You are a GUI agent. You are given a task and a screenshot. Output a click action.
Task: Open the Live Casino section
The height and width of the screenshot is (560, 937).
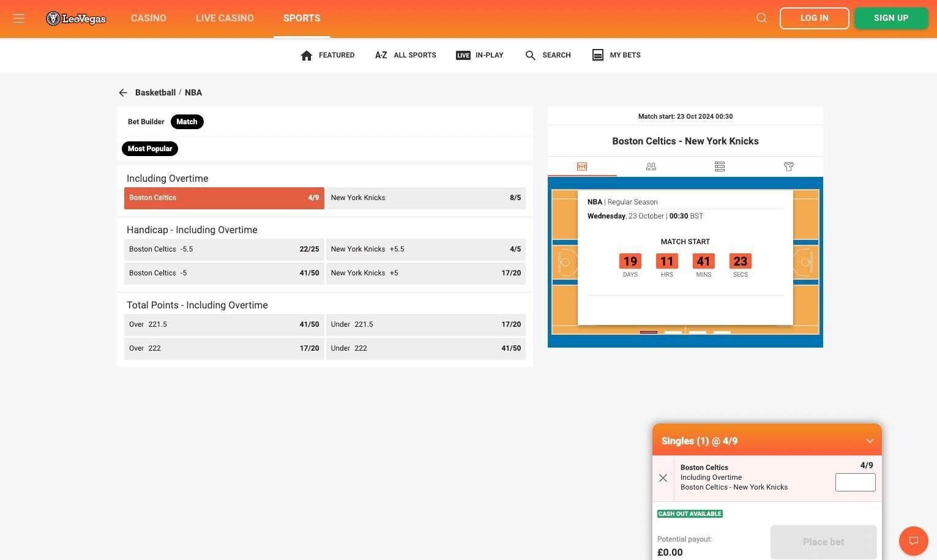(225, 18)
